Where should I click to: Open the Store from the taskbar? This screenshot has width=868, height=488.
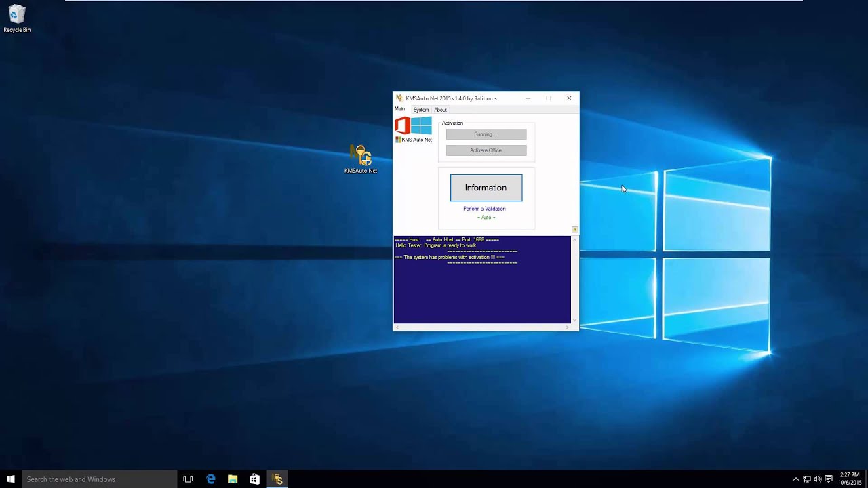(x=254, y=479)
